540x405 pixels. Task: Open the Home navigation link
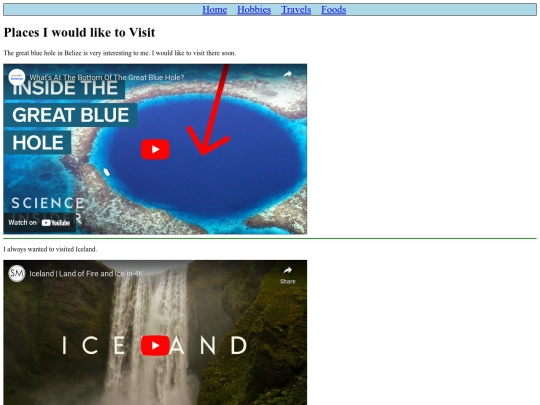coord(215,10)
